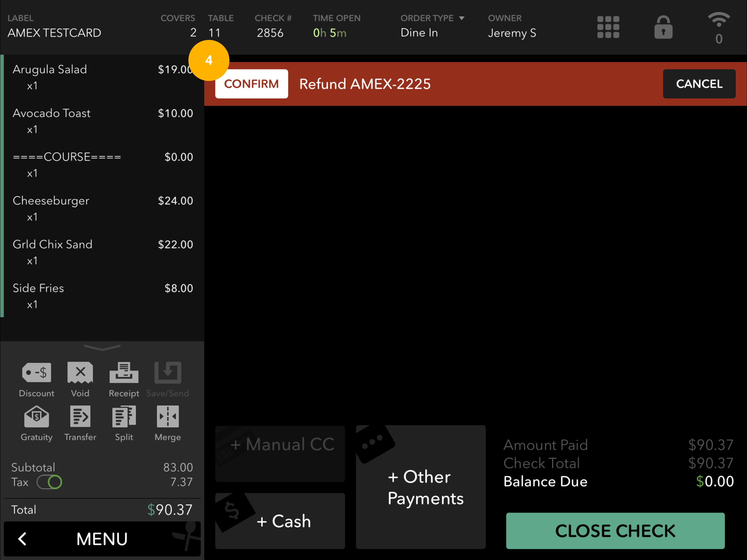
Task: Select the ====COURSE==== divider item
Action: tap(103, 165)
